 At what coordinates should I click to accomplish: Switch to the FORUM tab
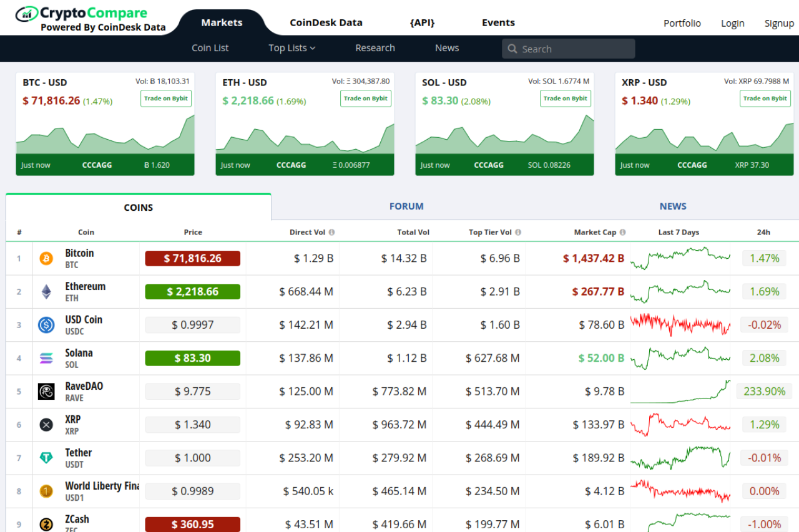(406, 206)
